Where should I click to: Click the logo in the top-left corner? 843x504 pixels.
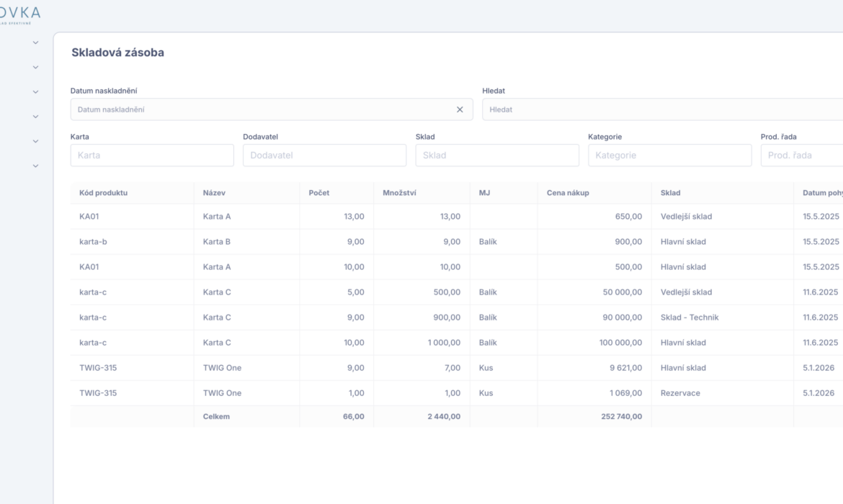[20, 14]
